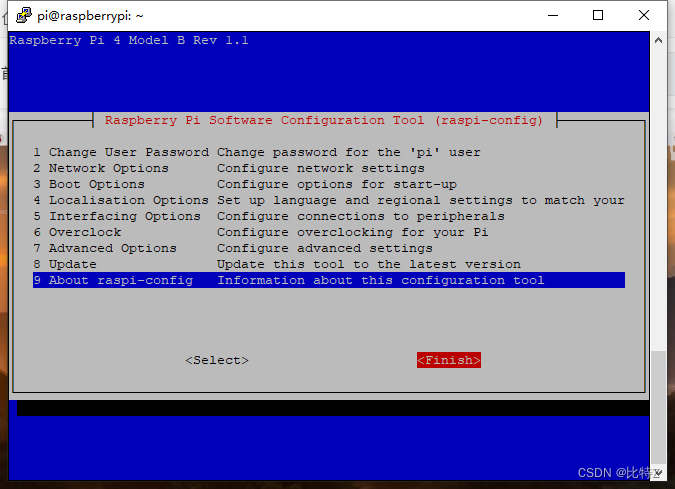Viewport: 675px width, 489px height.
Task: Select 2 Network Options entry
Action: tap(329, 168)
